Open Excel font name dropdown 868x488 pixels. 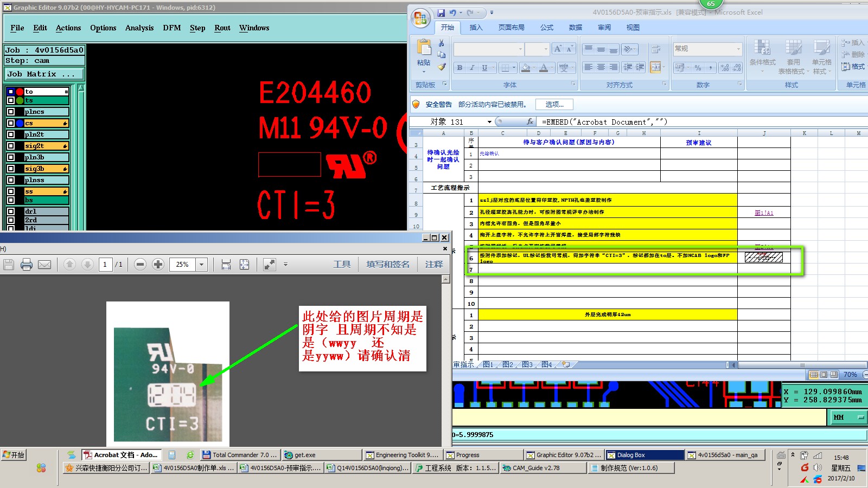coord(520,49)
